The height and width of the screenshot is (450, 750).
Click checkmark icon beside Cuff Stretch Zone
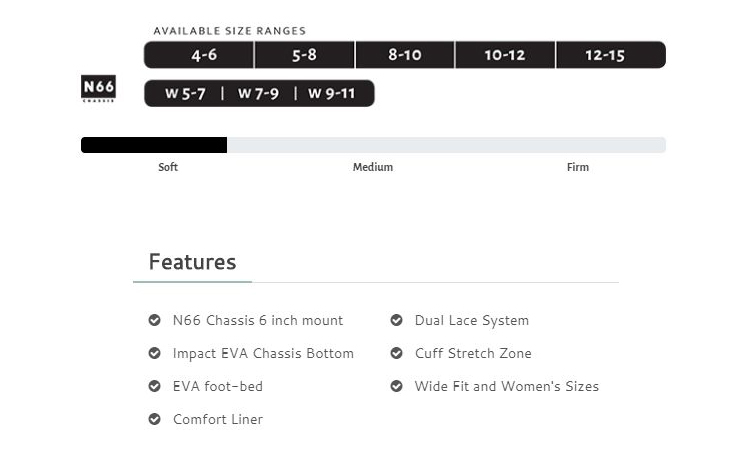pyautogui.click(x=397, y=353)
